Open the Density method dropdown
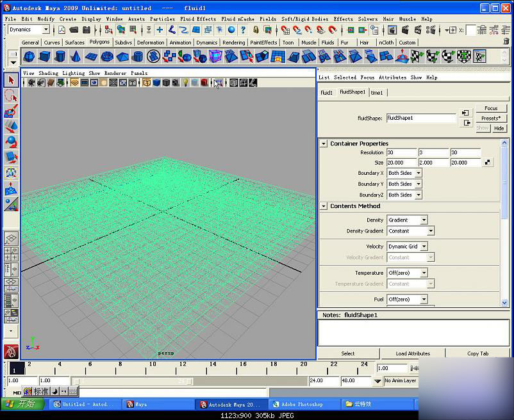The image size is (514, 420). 407,220
